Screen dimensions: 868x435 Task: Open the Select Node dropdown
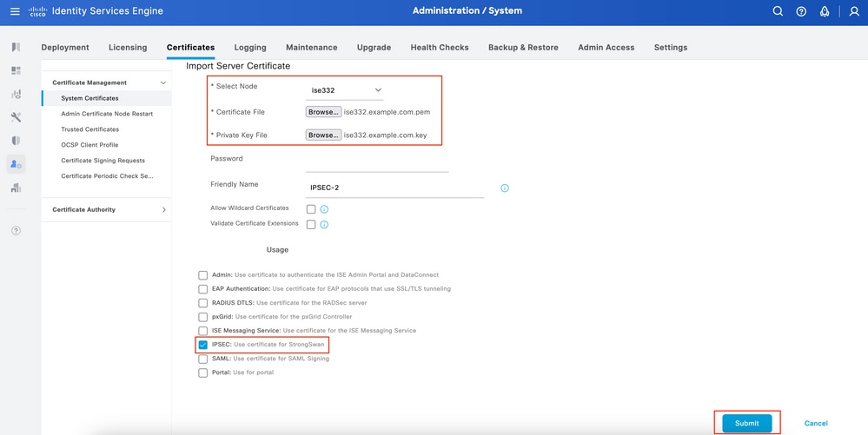[x=347, y=90]
